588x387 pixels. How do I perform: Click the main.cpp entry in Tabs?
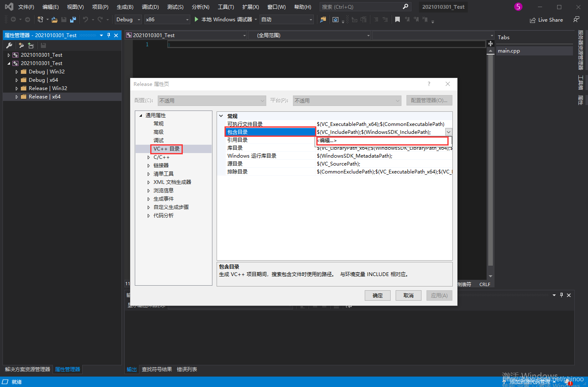(534, 51)
